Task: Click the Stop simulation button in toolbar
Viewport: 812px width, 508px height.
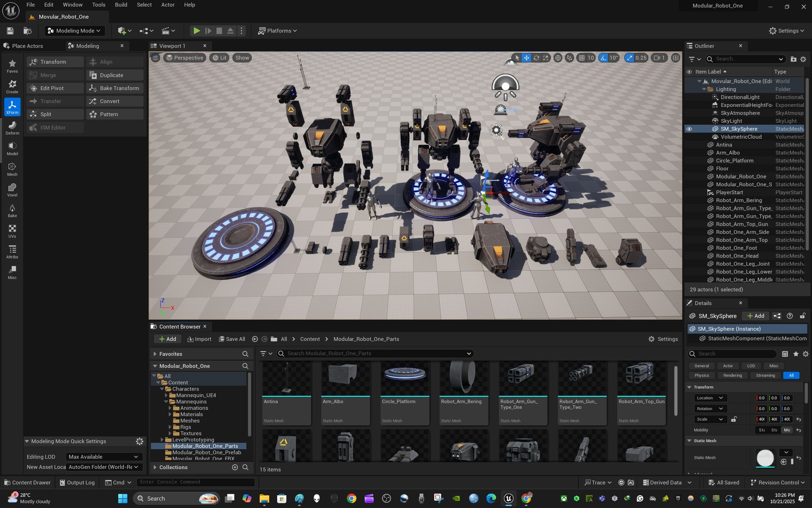Action: click(219, 31)
